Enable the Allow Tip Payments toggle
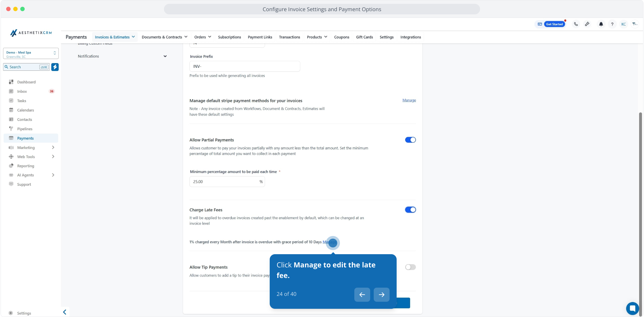This screenshot has width=644, height=317. coord(410,267)
